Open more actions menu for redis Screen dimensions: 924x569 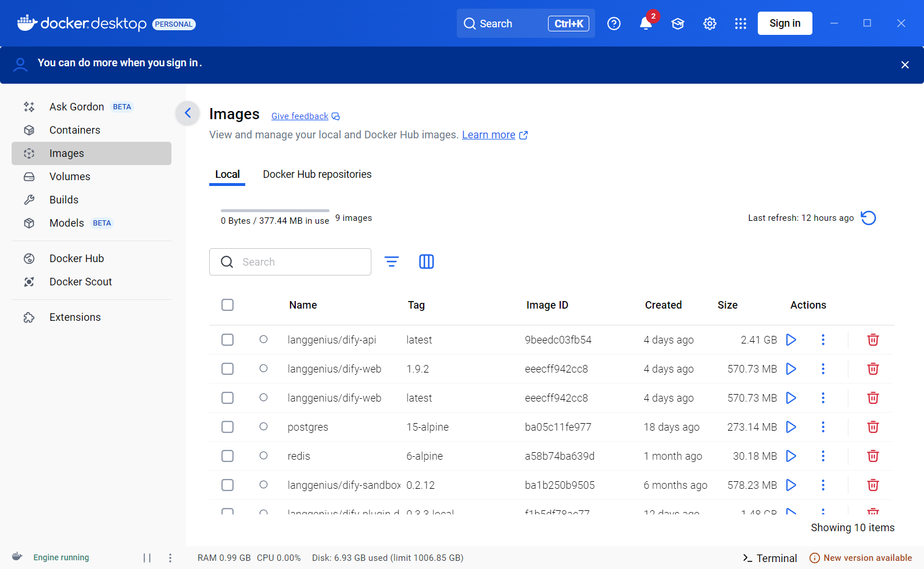click(823, 456)
